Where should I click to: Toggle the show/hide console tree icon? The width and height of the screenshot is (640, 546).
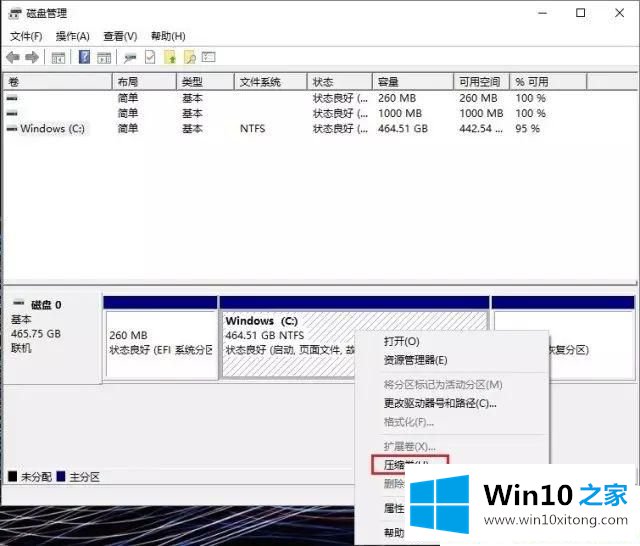[58, 58]
